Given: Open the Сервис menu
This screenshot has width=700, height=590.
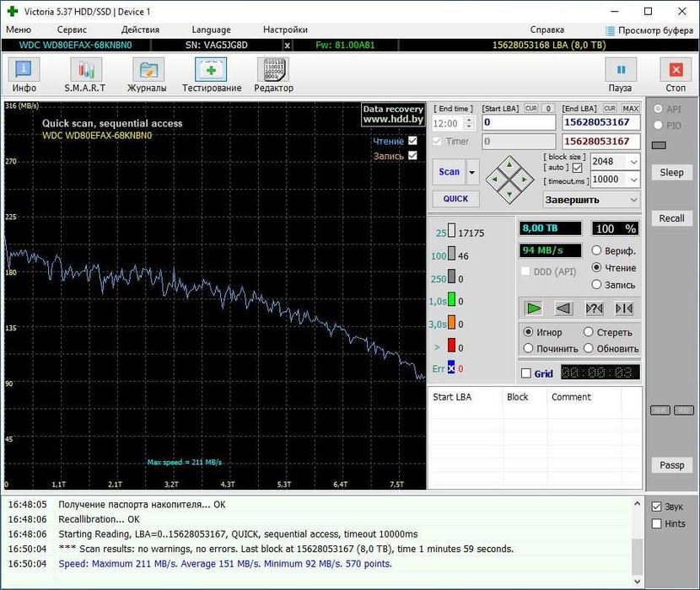Looking at the screenshot, I should [72, 29].
